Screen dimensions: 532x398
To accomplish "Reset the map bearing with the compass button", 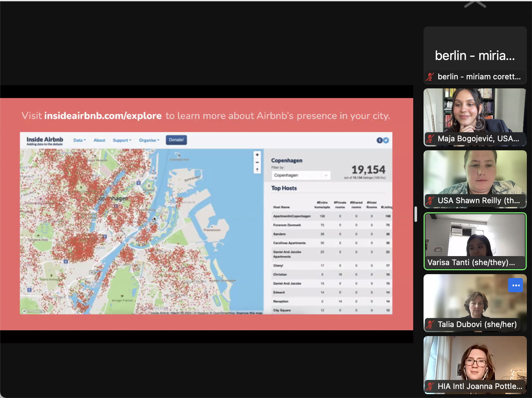I will [x=257, y=170].
